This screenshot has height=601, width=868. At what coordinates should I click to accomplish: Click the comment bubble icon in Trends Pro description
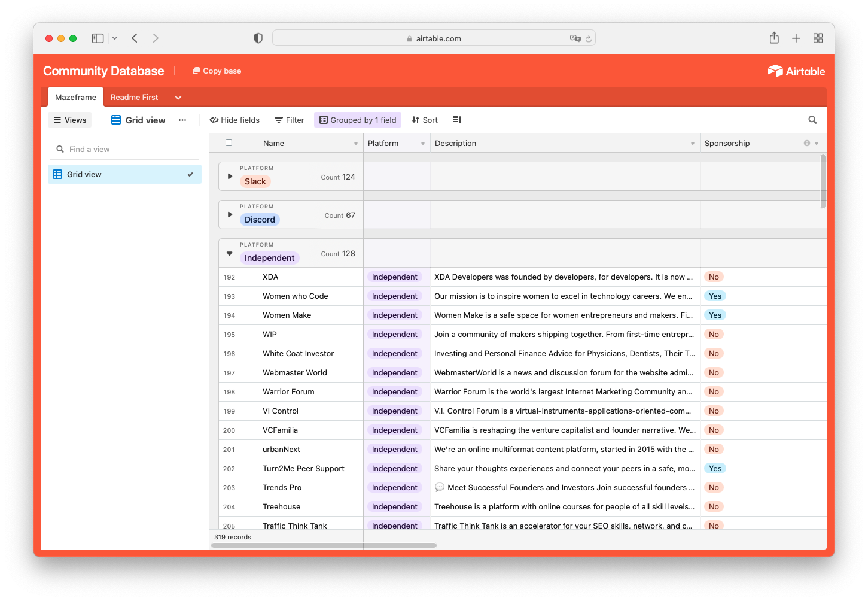[x=440, y=487]
